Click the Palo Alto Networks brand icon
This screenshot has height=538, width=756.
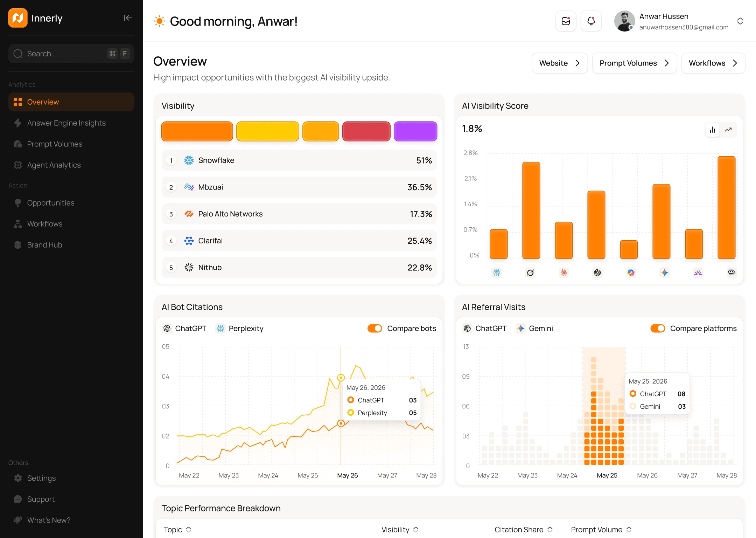[x=189, y=214]
